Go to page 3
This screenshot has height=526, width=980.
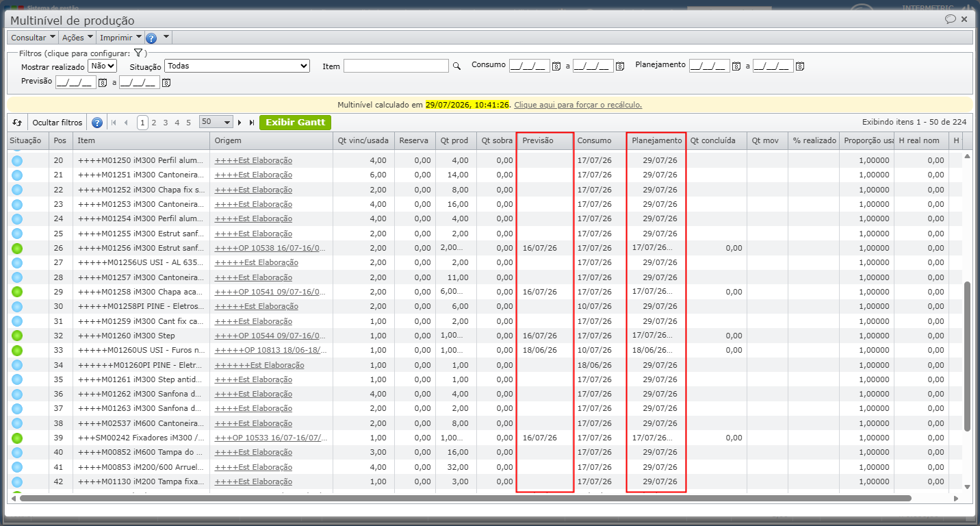166,123
